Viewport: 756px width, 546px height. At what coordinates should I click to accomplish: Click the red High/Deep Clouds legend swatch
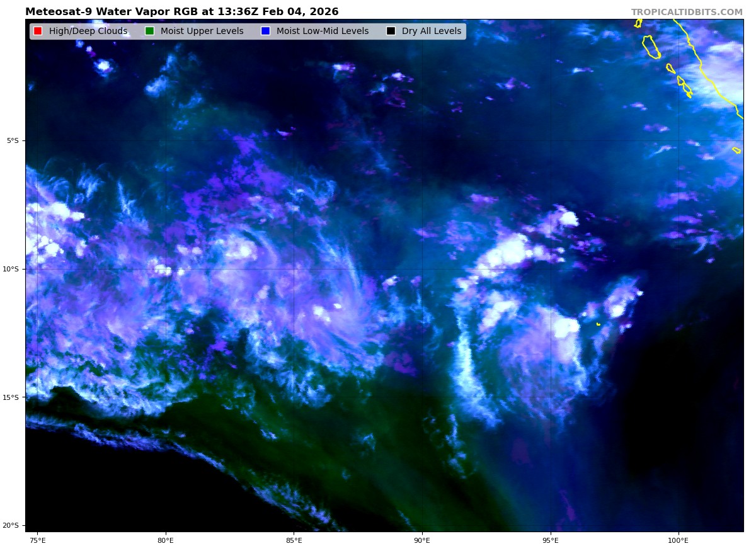(38, 31)
